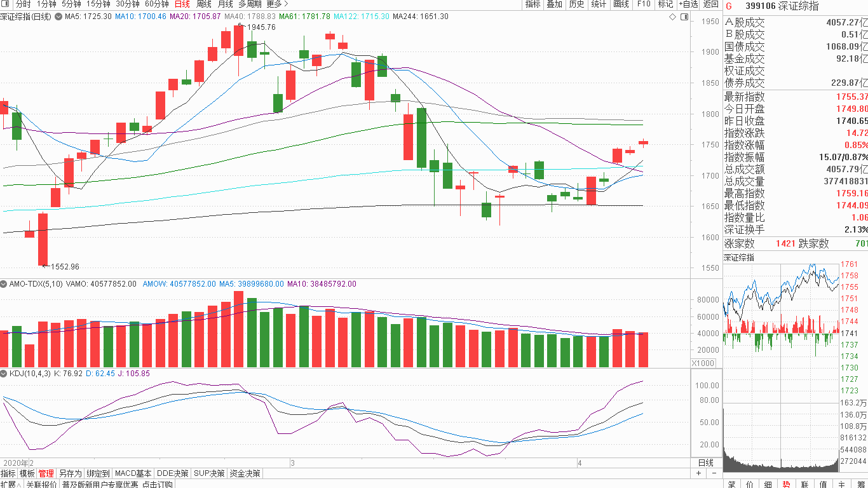Choose the SUP决策 indicator template

click(x=210, y=473)
